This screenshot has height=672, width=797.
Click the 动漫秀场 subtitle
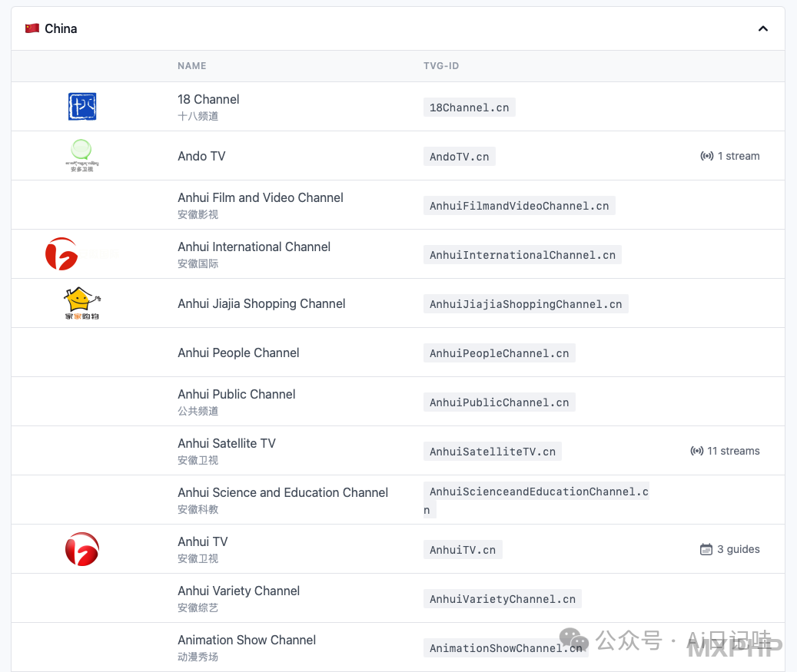[x=198, y=657]
